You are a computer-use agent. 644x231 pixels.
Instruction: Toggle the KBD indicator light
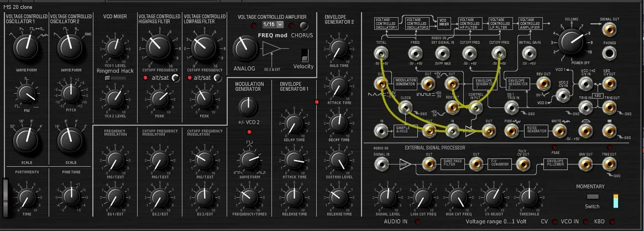point(612,222)
